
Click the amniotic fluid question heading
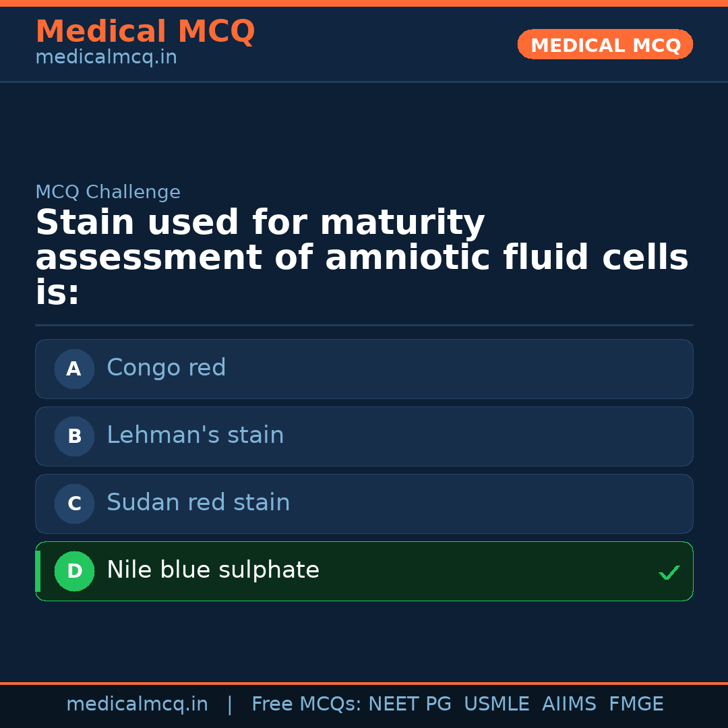coord(361,258)
